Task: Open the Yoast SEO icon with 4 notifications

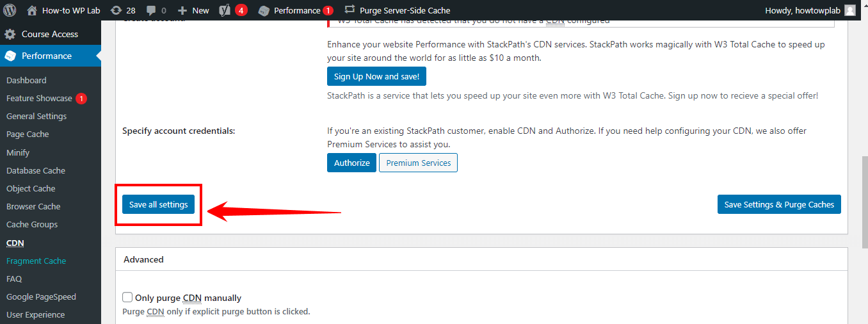Action: point(225,10)
